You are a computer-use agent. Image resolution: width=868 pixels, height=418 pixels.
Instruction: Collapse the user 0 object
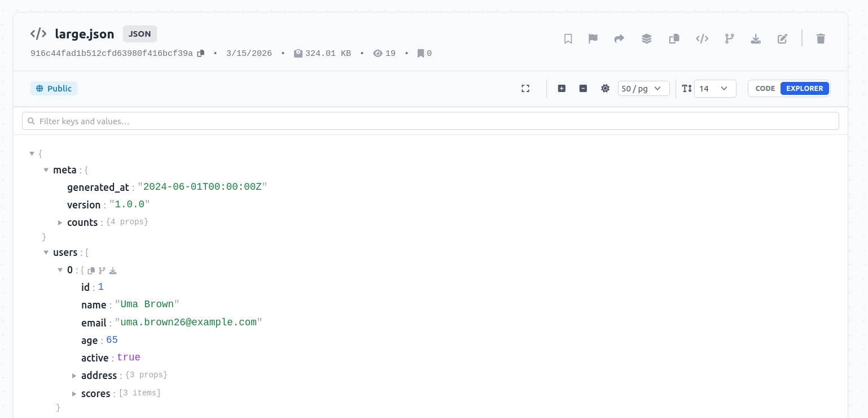pos(60,270)
